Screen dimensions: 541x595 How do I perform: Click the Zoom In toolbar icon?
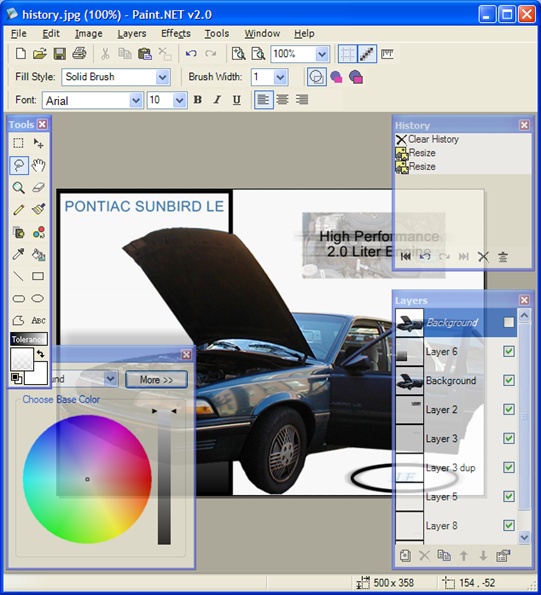coord(239,54)
